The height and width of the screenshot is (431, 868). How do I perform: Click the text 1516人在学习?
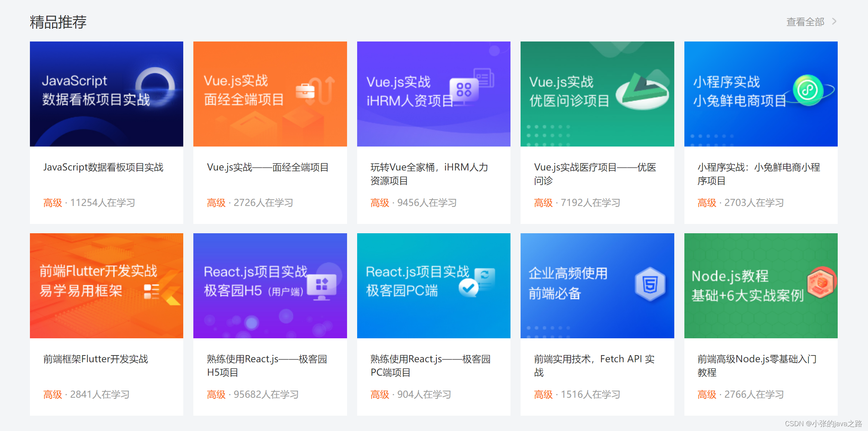point(591,394)
